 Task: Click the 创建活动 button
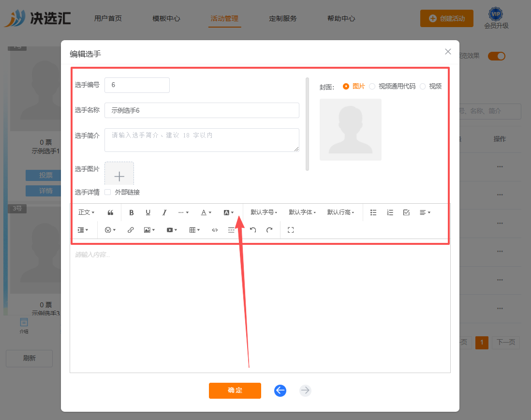pyautogui.click(x=447, y=18)
